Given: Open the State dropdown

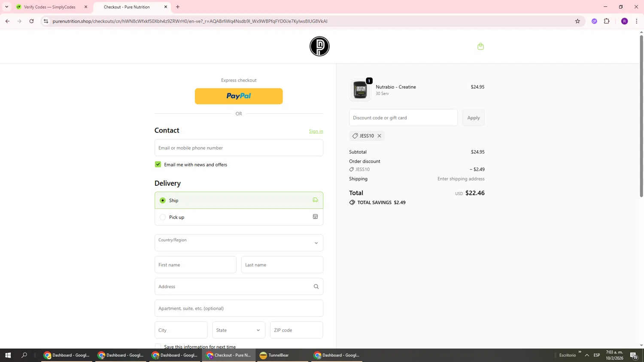Looking at the screenshot, I should (x=239, y=330).
